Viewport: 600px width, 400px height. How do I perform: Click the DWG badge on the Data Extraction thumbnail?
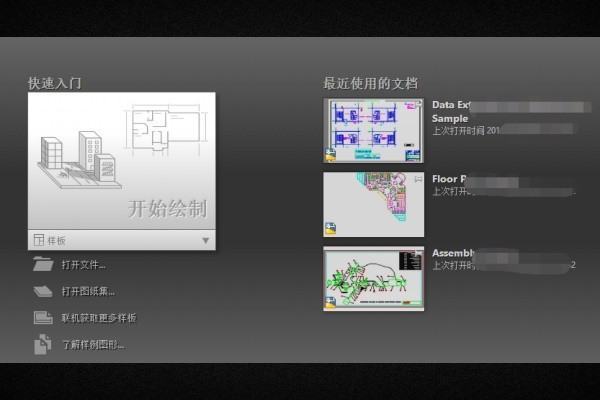pyautogui.click(x=331, y=155)
